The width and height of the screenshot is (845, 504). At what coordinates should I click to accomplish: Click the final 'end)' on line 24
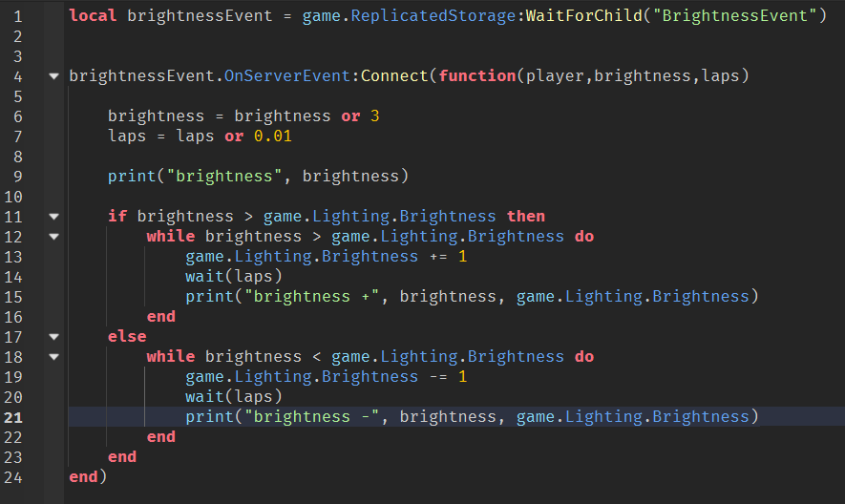click(x=89, y=477)
